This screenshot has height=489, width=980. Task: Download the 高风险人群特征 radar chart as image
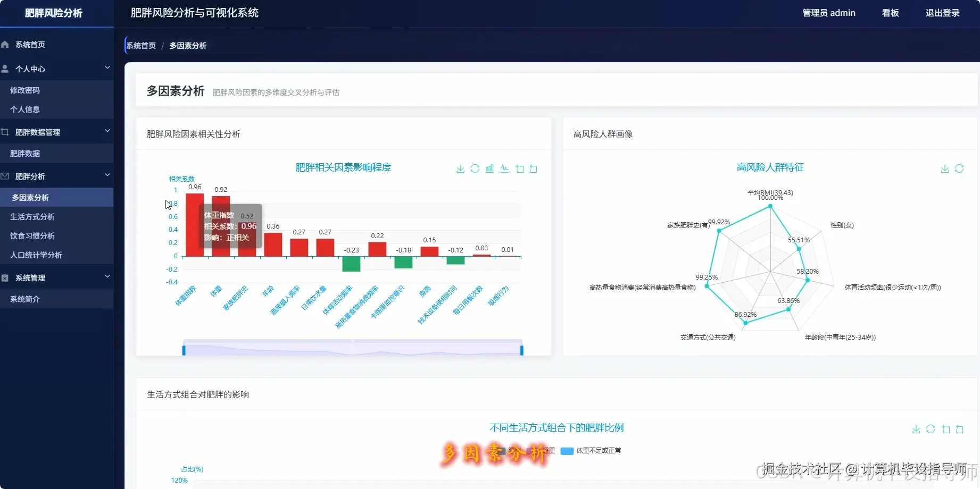pos(944,168)
